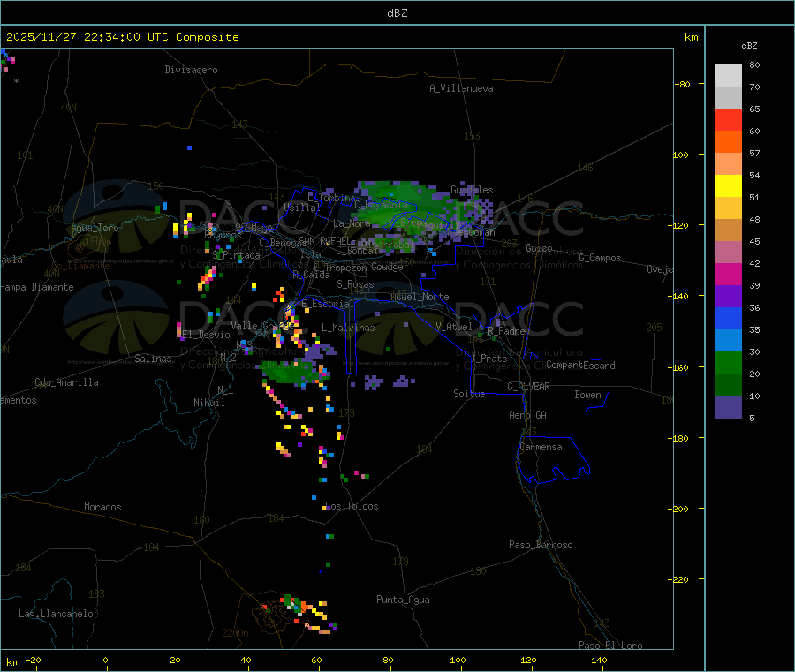Screen dimensions: 795x672
Task: Click the Carmensa label
Action: (541, 447)
